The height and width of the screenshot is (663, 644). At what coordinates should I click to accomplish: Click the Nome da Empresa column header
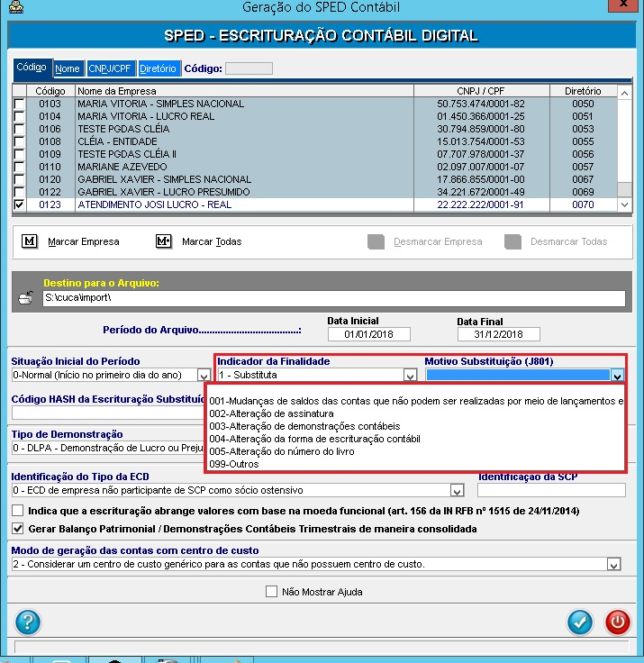(244, 91)
